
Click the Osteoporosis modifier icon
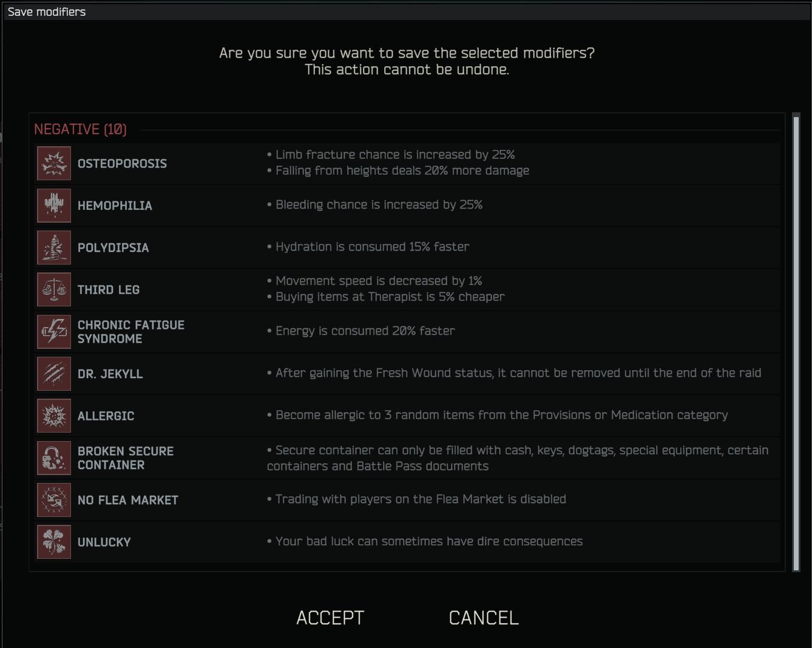coord(54,163)
